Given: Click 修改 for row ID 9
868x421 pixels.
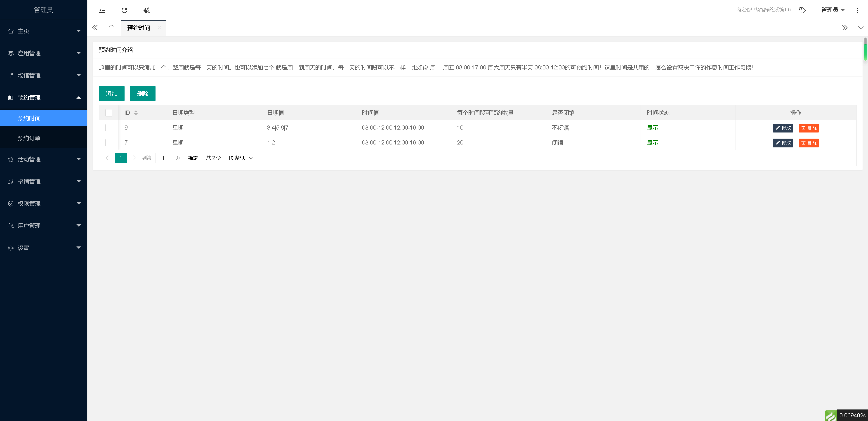Looking at the screenshot, I should pos(783,128).
